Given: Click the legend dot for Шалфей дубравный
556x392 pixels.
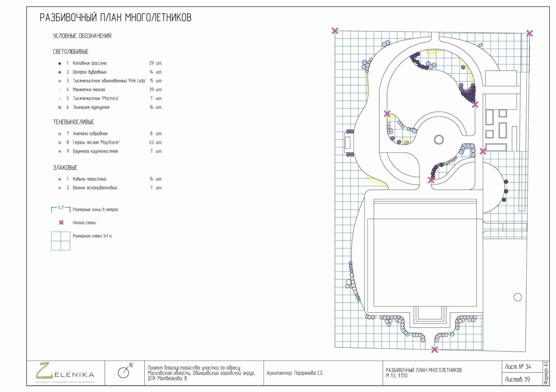Looking at the screenshot, I should (60, 72).
